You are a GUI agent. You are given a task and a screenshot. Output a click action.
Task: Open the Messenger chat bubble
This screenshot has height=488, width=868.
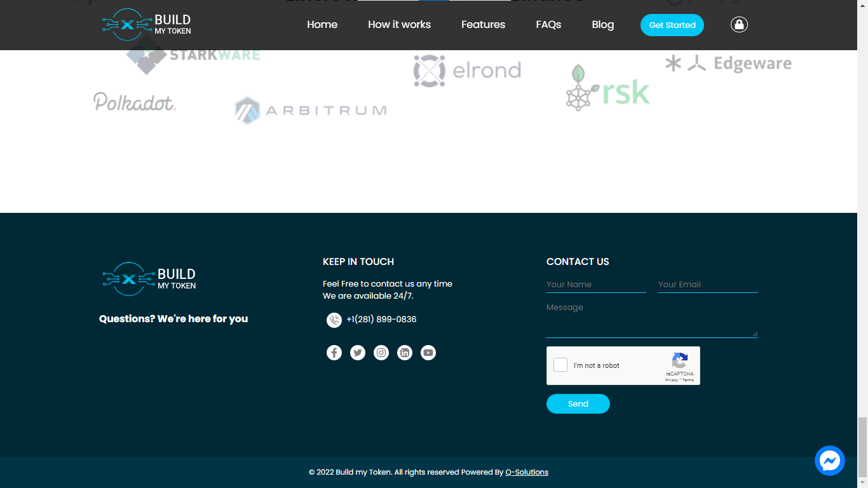[830, 461]
